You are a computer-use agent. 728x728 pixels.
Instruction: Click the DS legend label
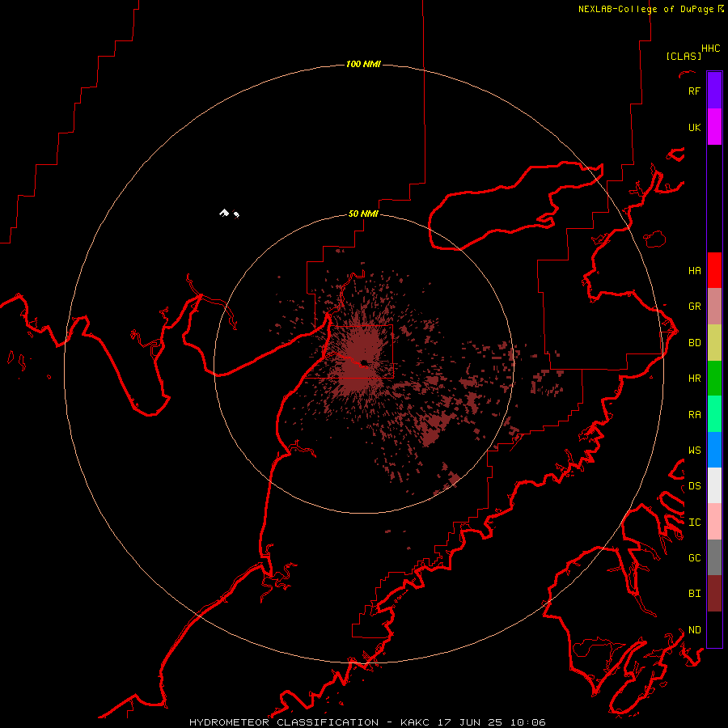pyautogui.click(x=694, y=486)
